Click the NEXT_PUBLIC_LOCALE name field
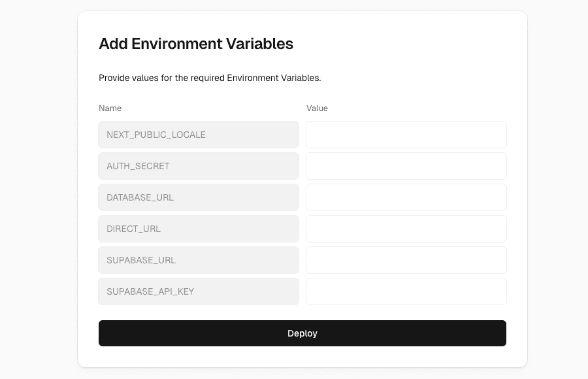This screenshot has height=379, width=588. (199, 135)
